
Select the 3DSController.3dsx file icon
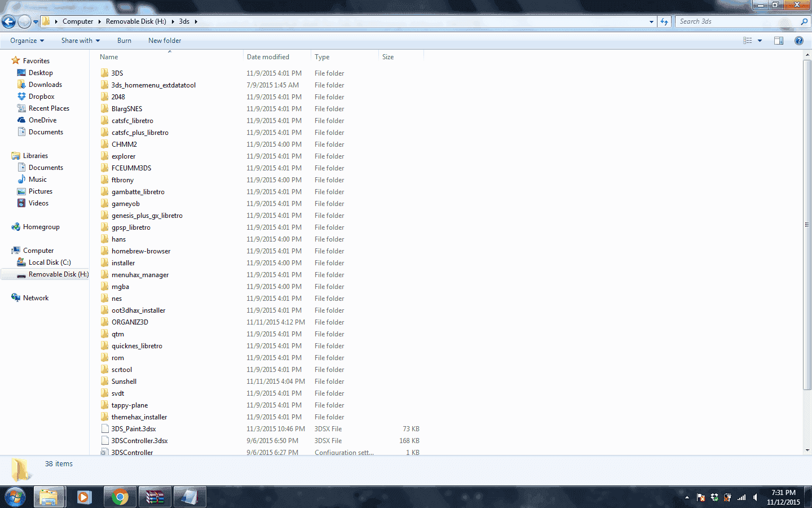(105, 440)
